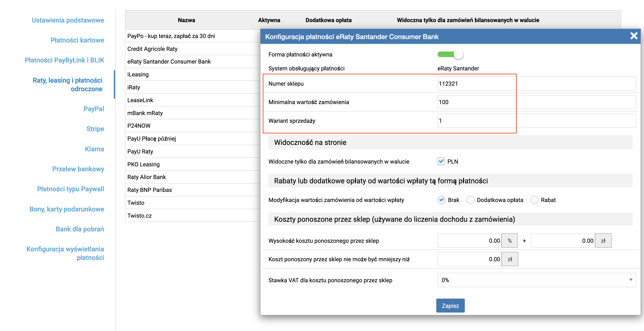Select 'PayU Płacę później' row
The image size is (644, 331).
tap(193, 138)
